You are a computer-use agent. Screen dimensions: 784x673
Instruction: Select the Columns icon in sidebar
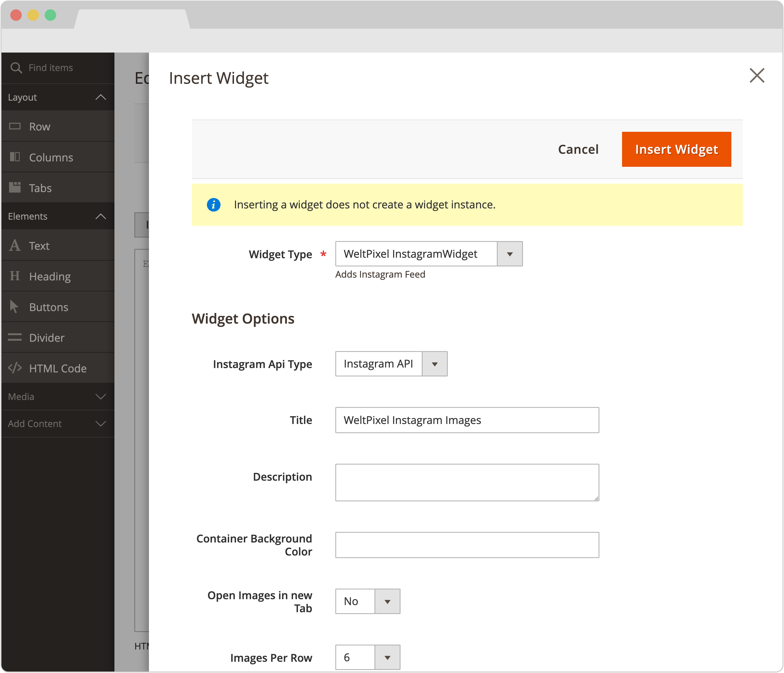pos(15,157)
